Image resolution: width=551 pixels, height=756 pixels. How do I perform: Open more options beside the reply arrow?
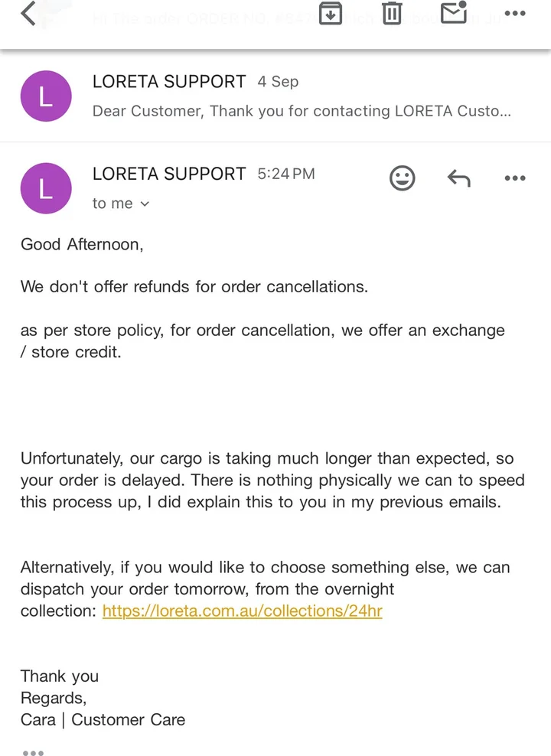click(515, 178)
